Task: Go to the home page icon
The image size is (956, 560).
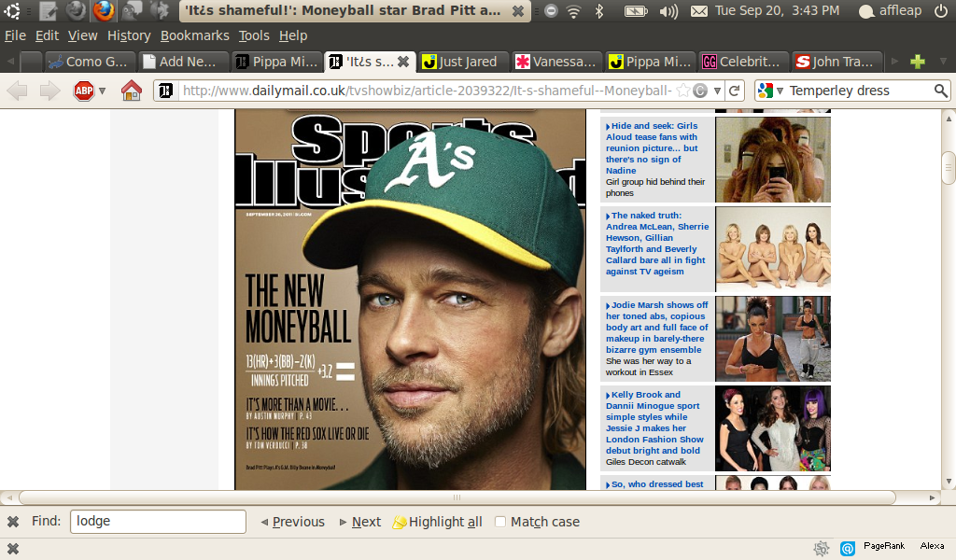Action: [x=131, y=91]
